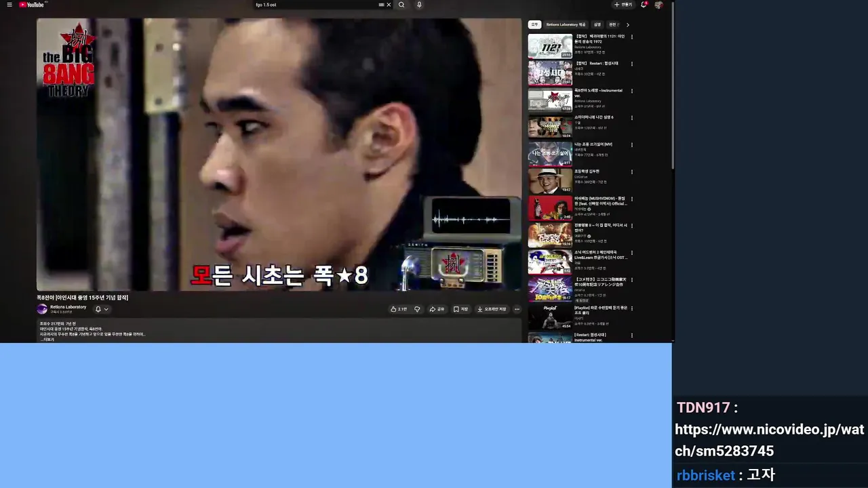Click the video player to pause

(279, 155)
